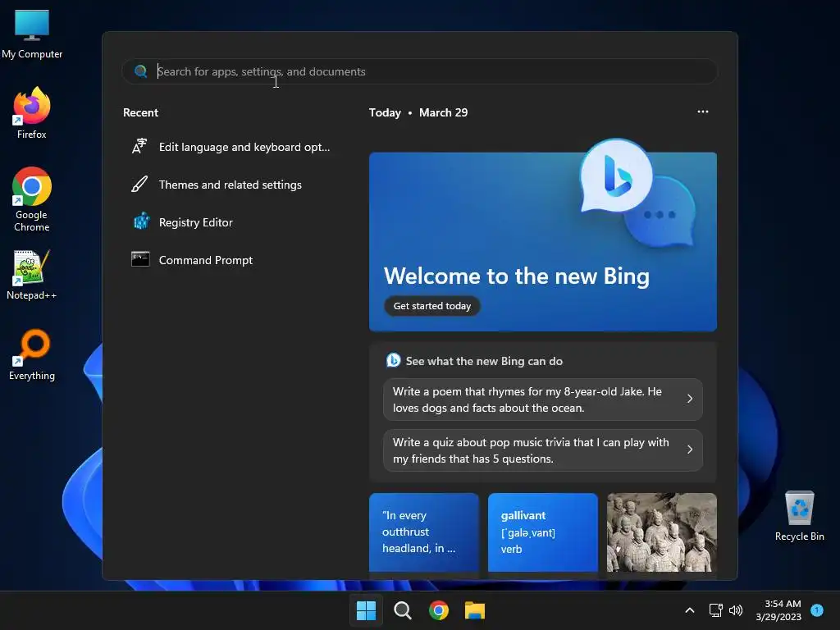Click the Bing chat bubble logo
Image resolution: width=840 pixels, height=630 pixels.
[616, 176]
